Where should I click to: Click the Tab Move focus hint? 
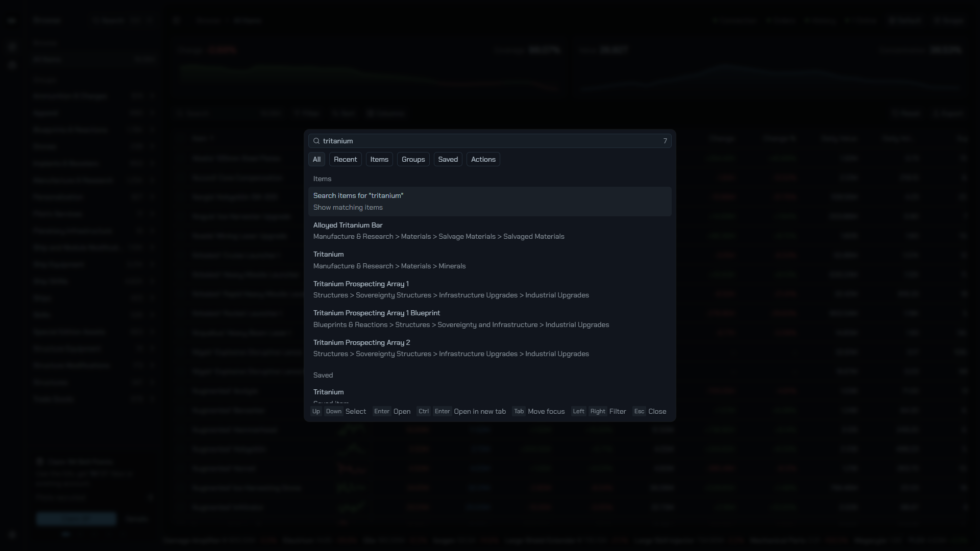pos(538,411)
